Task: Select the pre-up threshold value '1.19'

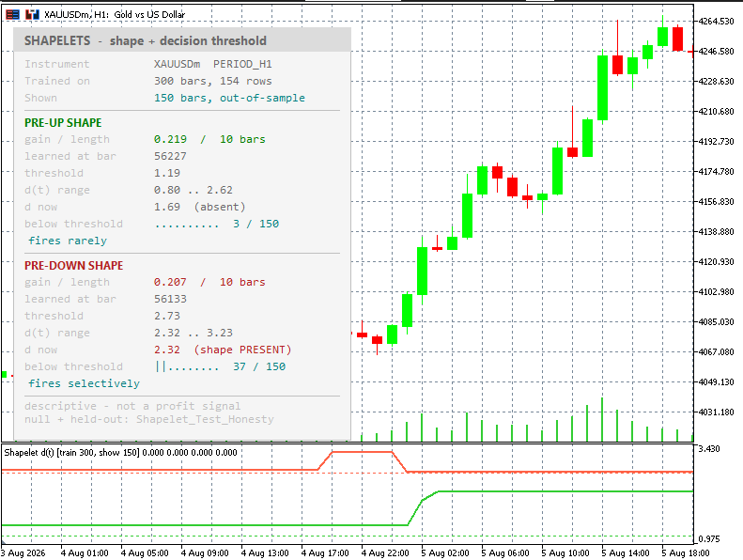Action: [167, 173]
